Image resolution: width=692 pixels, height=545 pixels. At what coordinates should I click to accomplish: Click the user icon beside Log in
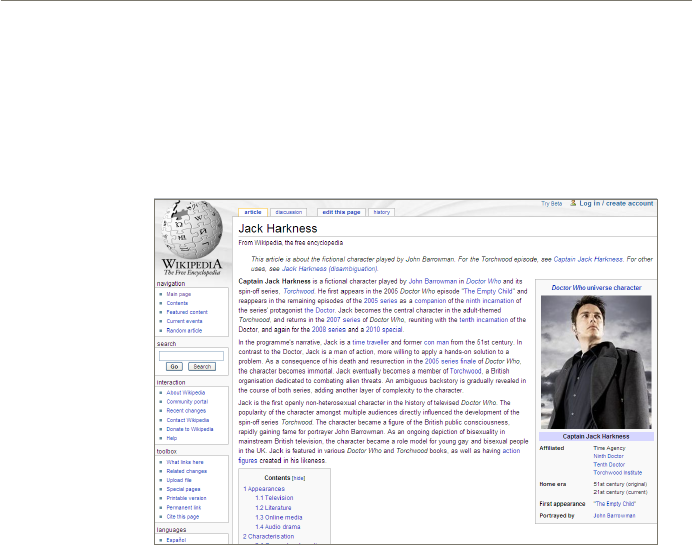573,203
